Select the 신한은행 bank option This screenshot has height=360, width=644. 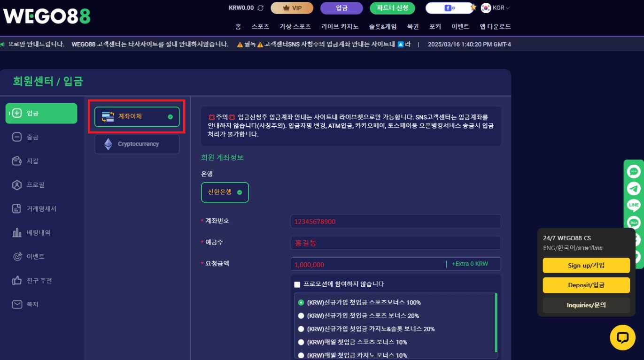click(225, 192)
